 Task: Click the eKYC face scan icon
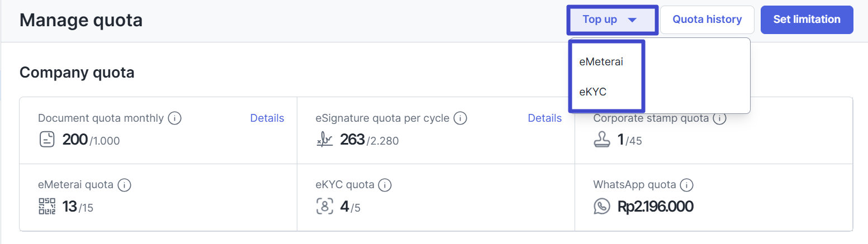pyautogui.click(x=325, y=207)
